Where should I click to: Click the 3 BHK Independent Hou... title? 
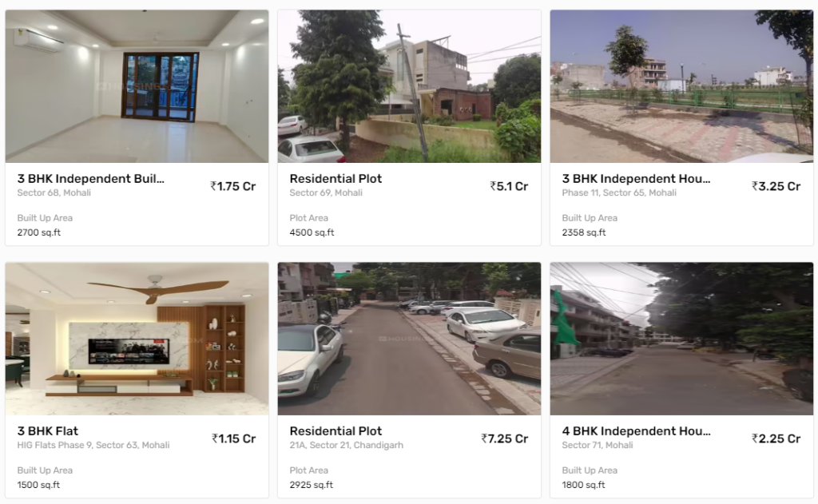pos(636,178)
